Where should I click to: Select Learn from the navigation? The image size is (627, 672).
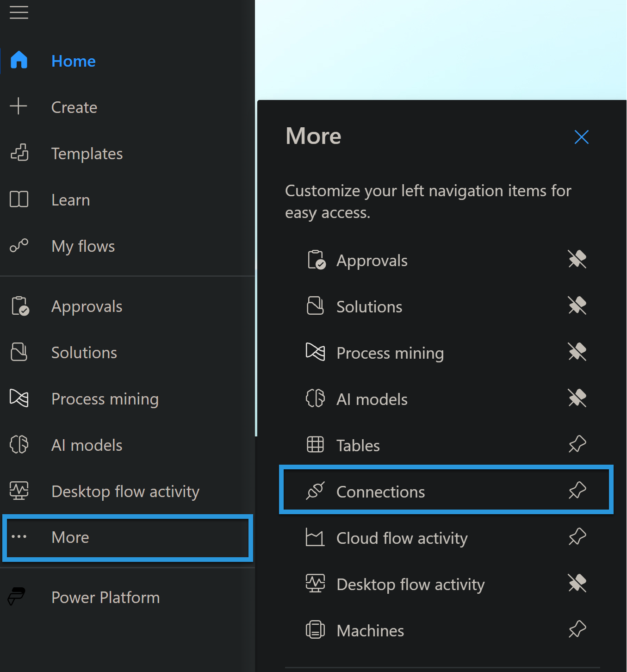[x=70, y=199]
